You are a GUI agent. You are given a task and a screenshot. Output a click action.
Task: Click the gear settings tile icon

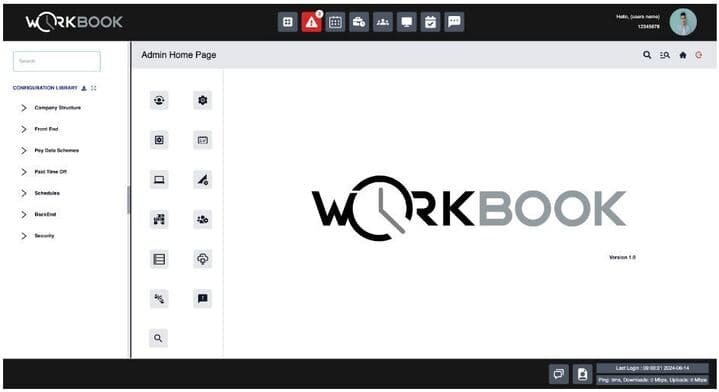pyautogui.click(x=203, y=100)
